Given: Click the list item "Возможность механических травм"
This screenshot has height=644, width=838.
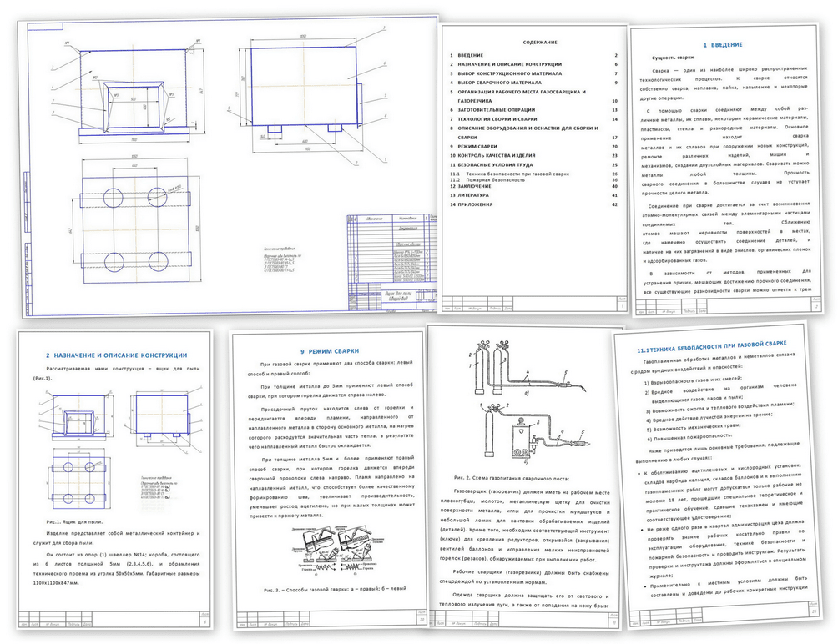Looking at the screenshot, I should pos(693,427).
